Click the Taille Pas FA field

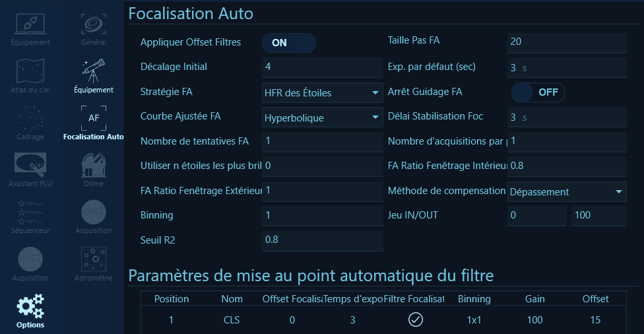coord(567,42)
